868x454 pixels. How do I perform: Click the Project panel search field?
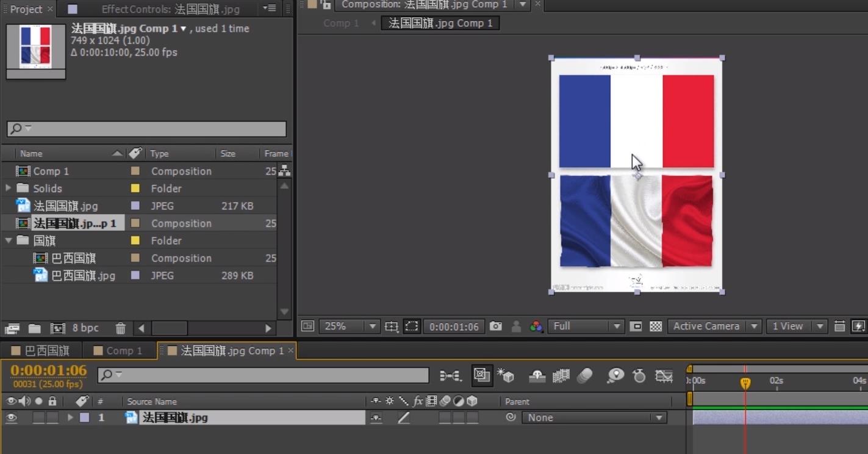pos(146,129)
